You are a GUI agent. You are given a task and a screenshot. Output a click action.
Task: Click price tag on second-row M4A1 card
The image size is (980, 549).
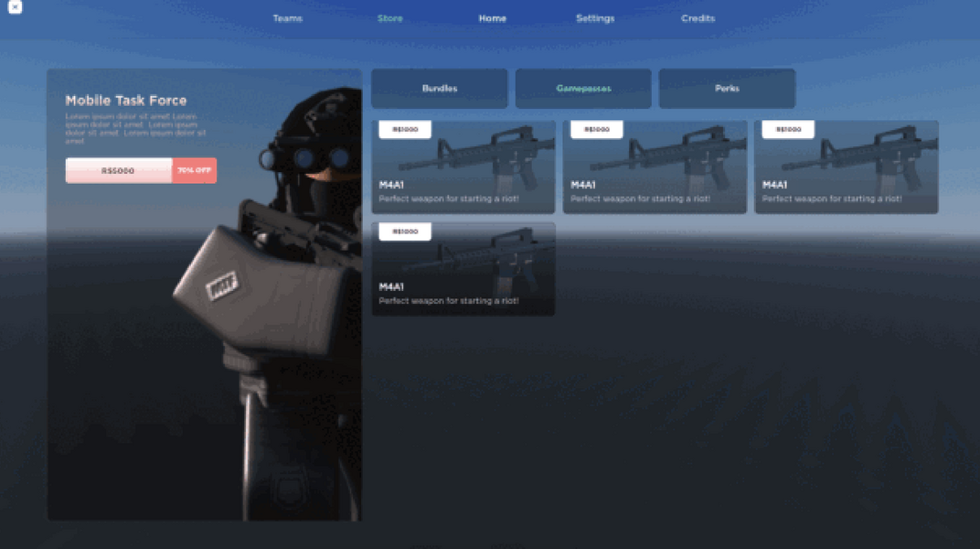[x=405, y=231]
